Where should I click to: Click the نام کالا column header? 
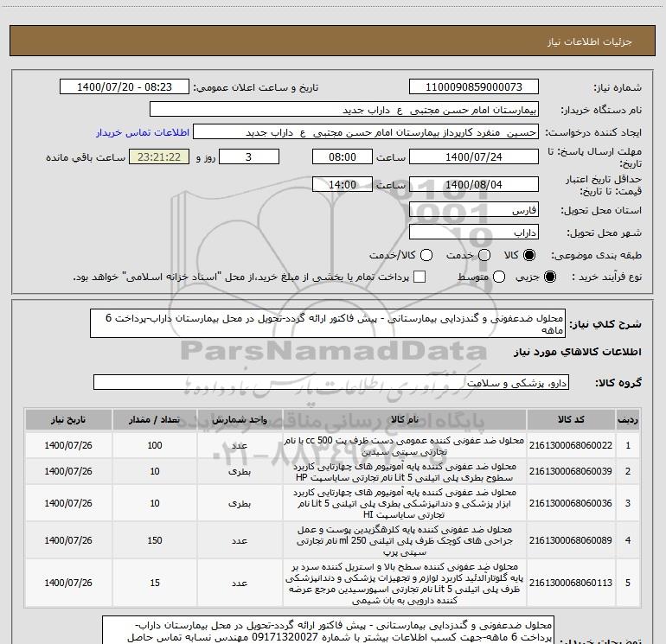405,420
